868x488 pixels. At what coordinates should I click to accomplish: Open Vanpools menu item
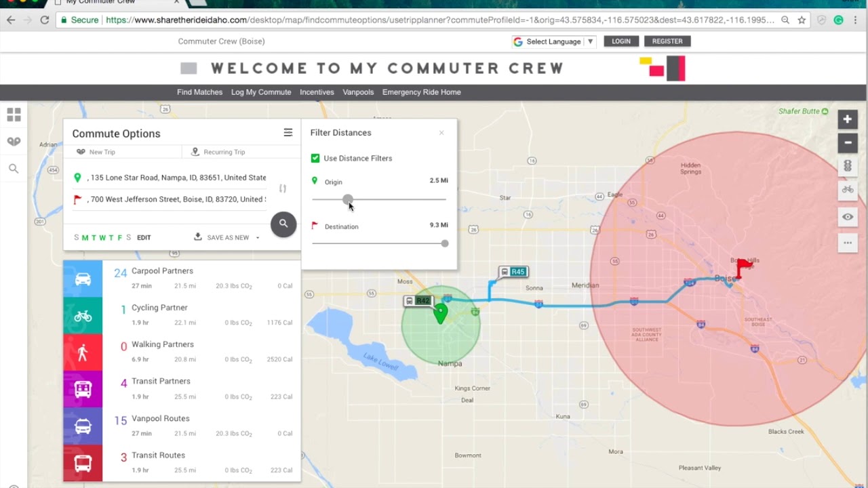(358, 92)
